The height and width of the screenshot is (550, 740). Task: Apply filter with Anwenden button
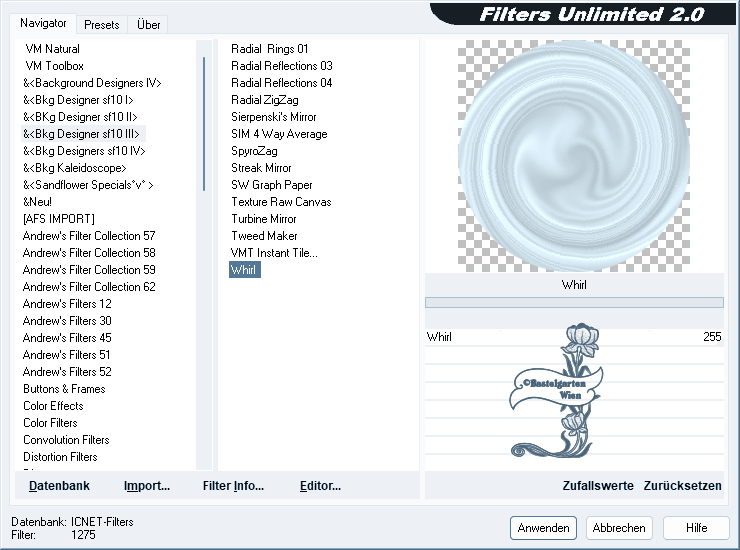[x=543, y=528]
